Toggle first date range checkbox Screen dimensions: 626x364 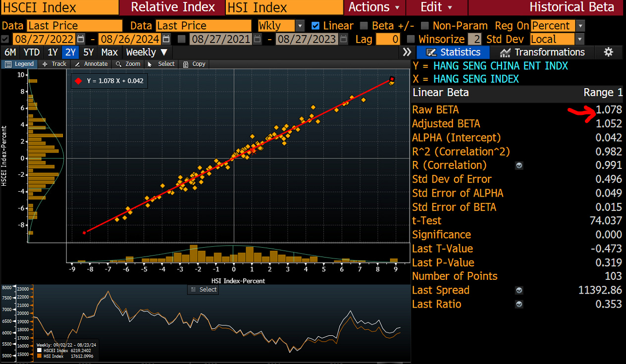pos(5,39)
